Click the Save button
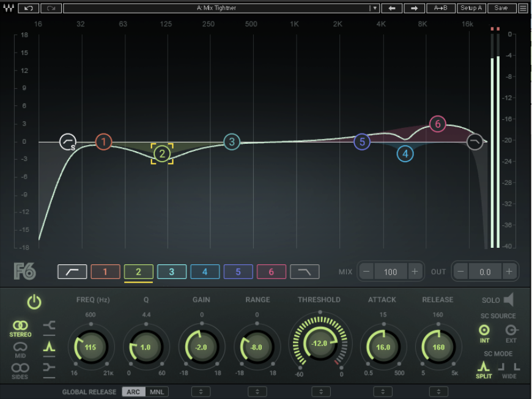This screenshot has height=399, width=532. point(501,8)
